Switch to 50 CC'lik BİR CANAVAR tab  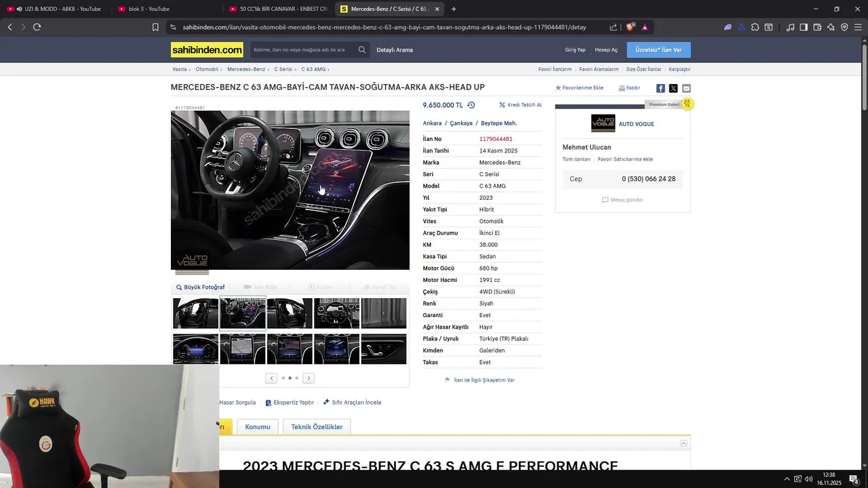[x=278, y=9]
